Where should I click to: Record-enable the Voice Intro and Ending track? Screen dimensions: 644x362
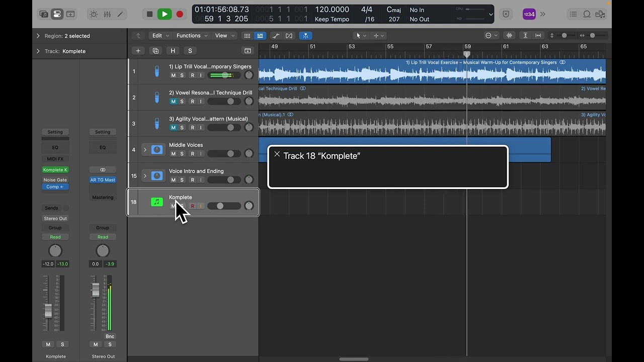pos(192,180)
